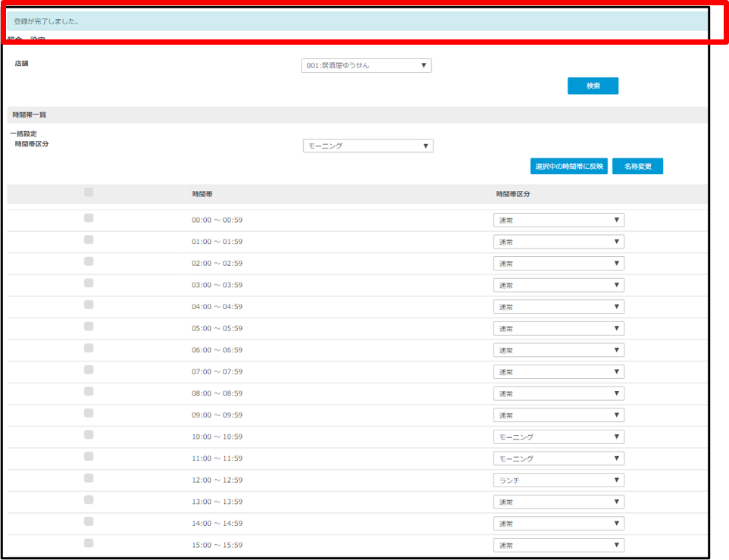Image resolution: width=729 pixels, height=560 pixels.
Task: Check the 14:00 ~ 14:59 row checkbox
Action: pos(89,522)
